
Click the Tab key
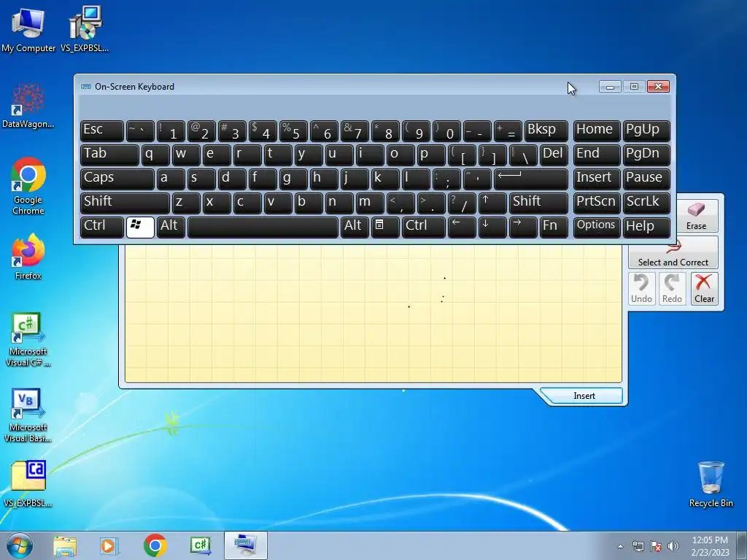click(109, 155)
